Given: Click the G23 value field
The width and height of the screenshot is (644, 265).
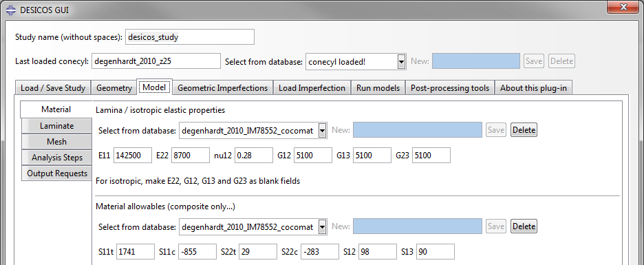Looking at the screenshot, I should pyautogui.click(x=431, y=156).
